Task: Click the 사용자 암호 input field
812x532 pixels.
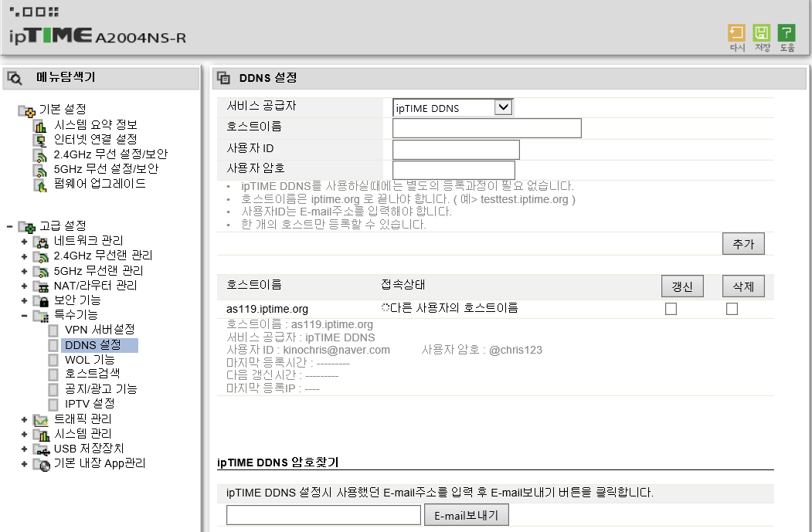Action: pyautogui.click(x=454, y=171)
